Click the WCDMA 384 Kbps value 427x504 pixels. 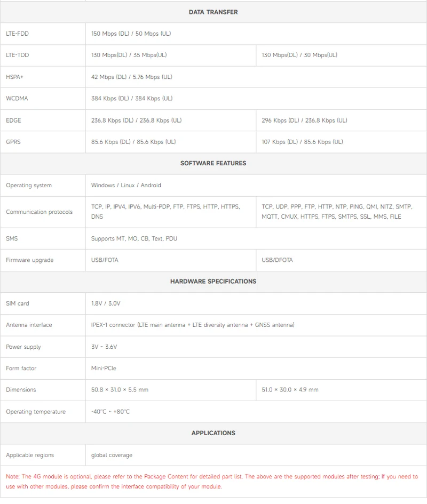[x=132, y=98]
